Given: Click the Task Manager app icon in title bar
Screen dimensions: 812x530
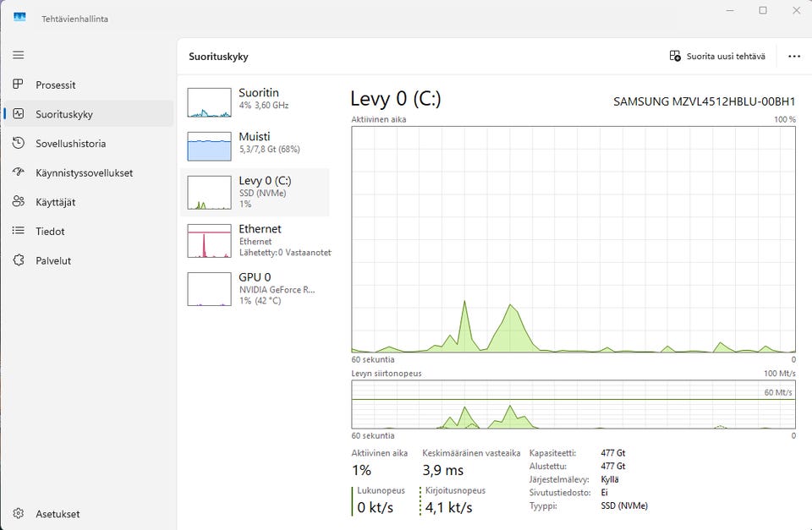Looking at the screenshot, I should (x=19, y=18).
